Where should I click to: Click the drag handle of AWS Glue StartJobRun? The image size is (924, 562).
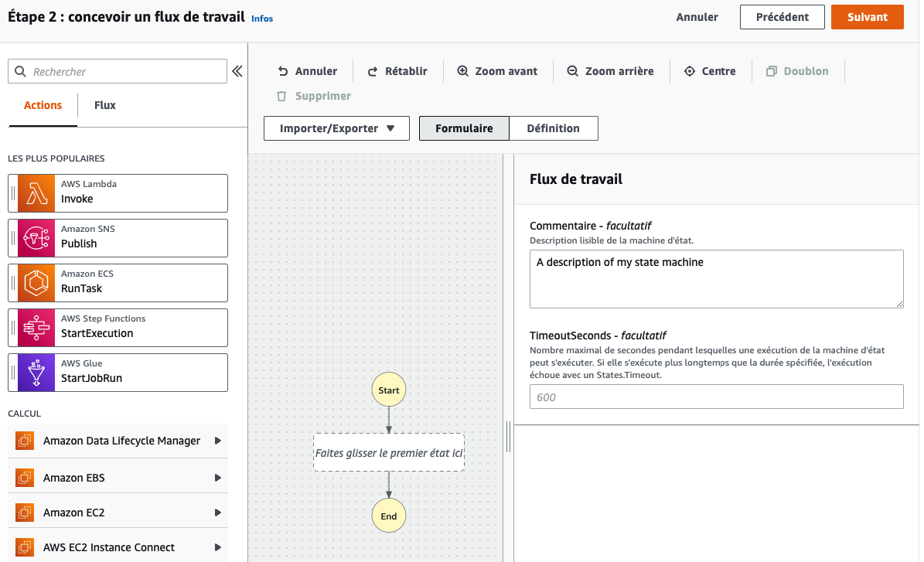pyautogui.click(x=13, y=373)
